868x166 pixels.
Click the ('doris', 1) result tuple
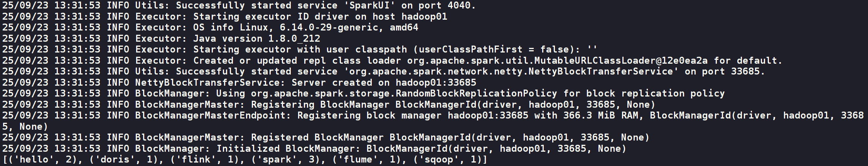point(126,159)
